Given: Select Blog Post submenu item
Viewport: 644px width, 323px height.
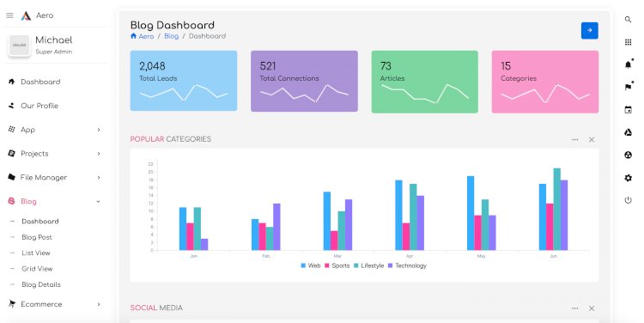Looking at the screenshot, I should coord(37,237).
